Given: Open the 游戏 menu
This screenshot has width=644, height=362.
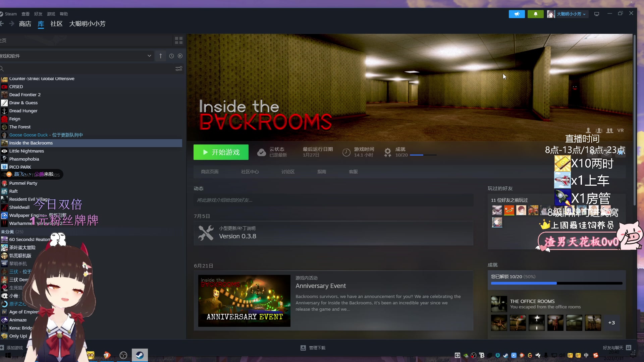Looking at the screenshot, I should (x=51, y=14).
